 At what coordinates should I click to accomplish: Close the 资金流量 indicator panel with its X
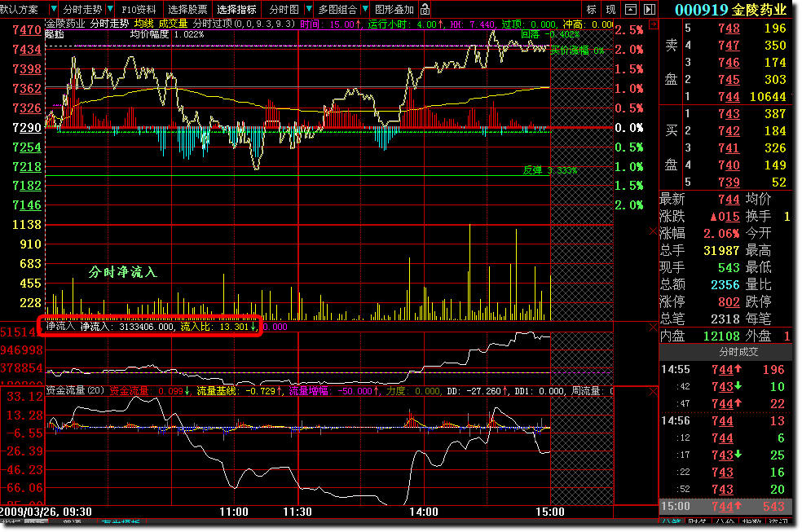[x=653, y=392]
